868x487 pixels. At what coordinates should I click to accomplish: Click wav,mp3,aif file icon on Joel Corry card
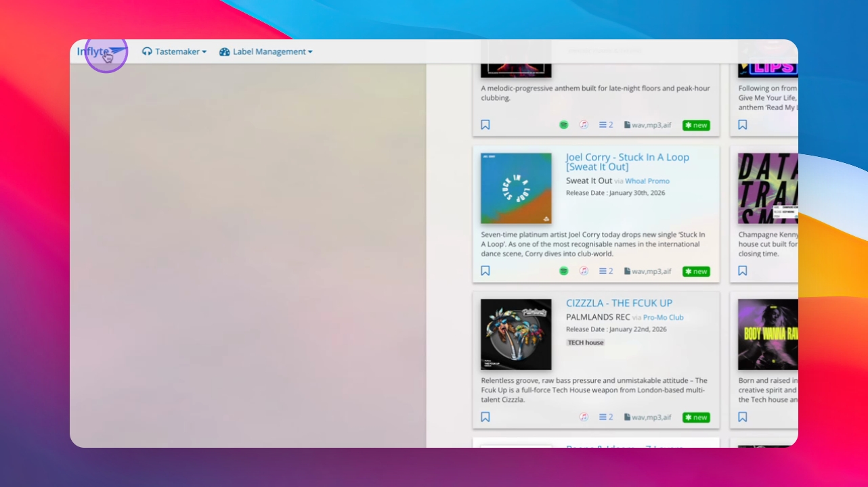[x=648, y=271]
